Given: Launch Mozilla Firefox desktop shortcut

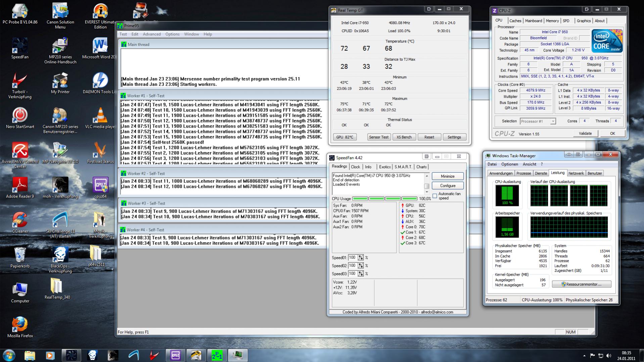Looking at the screenshot, I should (20, 327).
